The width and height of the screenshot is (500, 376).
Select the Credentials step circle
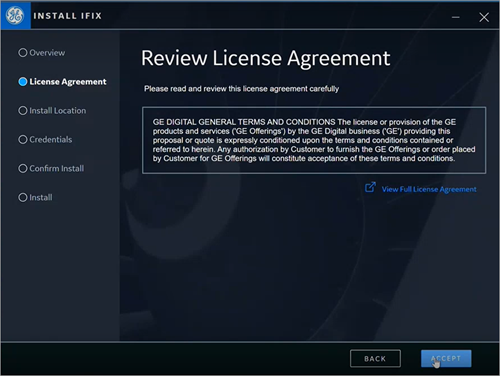(23, 139)
